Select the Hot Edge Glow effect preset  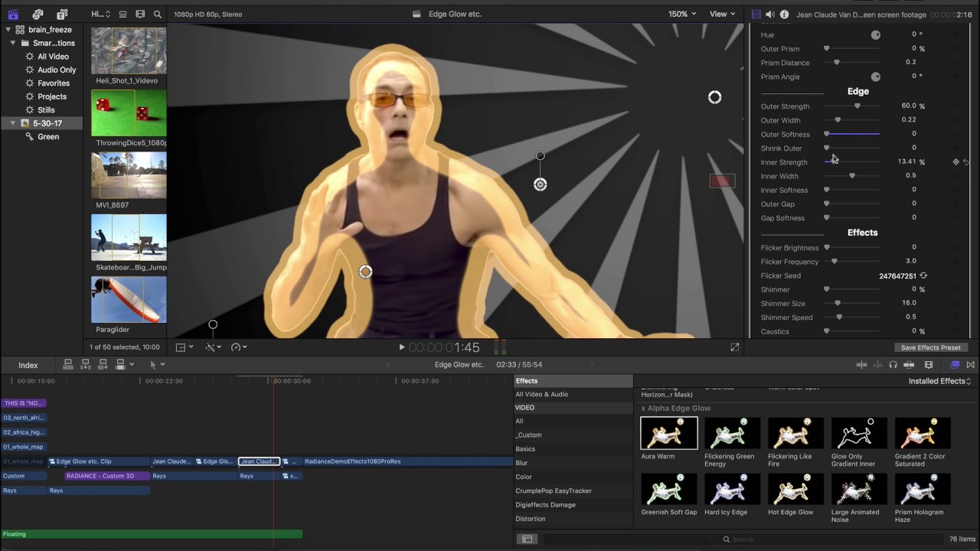click(796, 489)
